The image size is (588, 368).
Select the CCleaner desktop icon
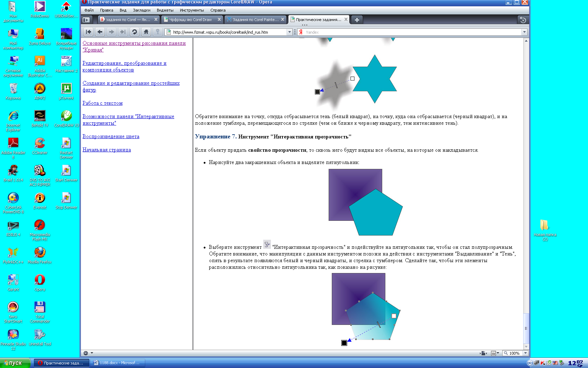40,146
